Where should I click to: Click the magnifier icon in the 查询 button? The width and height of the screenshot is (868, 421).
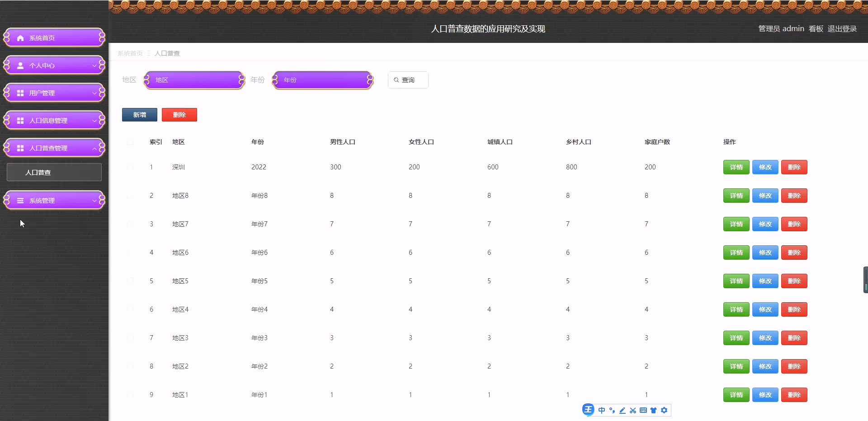pyautogui.click(x=396, y=80)
